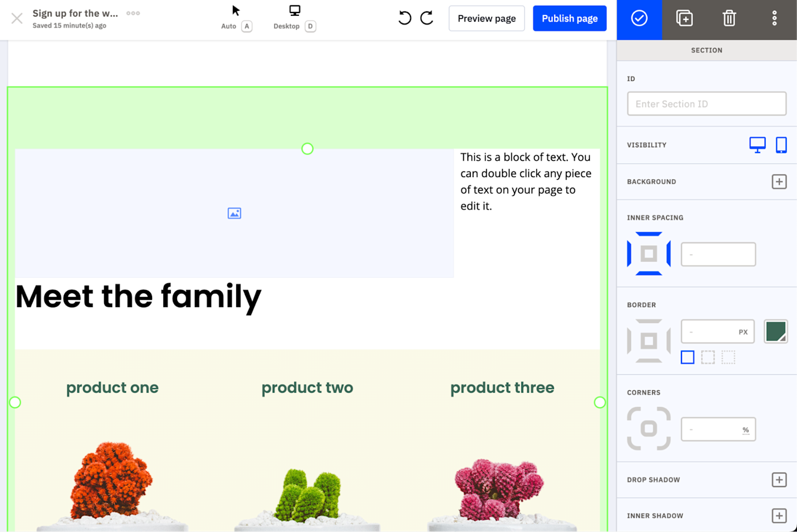Choose the dotted border style
Viewport: 797px width, 532px height.
728,357
